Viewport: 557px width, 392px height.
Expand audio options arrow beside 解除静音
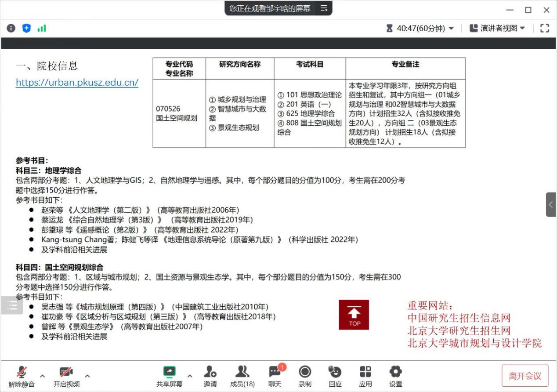click(x=43, y=376)
